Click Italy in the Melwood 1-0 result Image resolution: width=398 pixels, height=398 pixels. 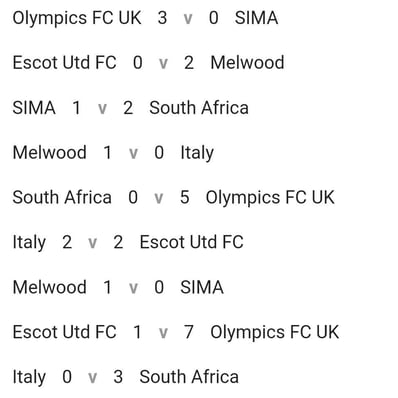197,153
